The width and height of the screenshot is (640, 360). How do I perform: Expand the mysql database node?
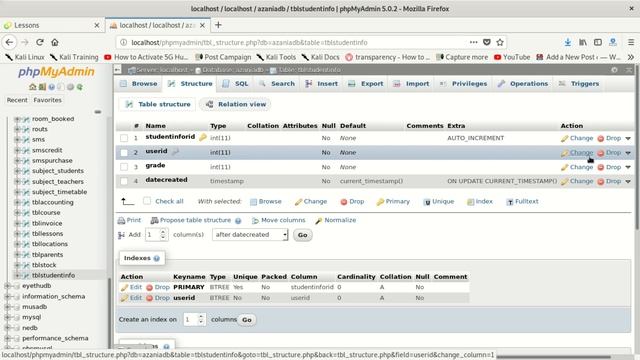(7, 317)
